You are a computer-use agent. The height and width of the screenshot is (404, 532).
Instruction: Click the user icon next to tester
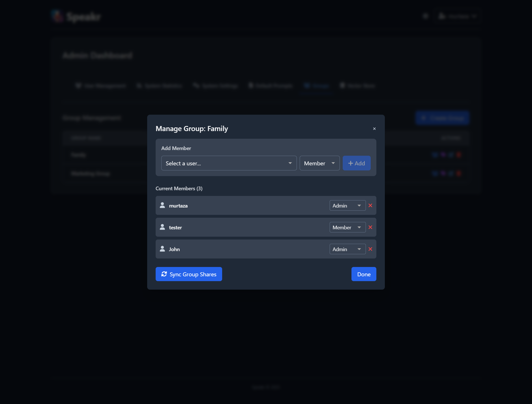coord(163,227)
